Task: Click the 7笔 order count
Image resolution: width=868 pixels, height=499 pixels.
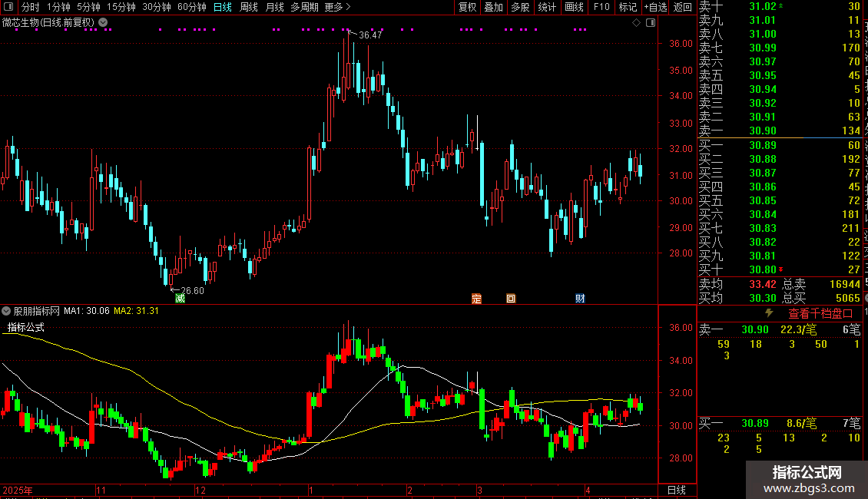Action: pyautogui.click(x=851, y=423)
